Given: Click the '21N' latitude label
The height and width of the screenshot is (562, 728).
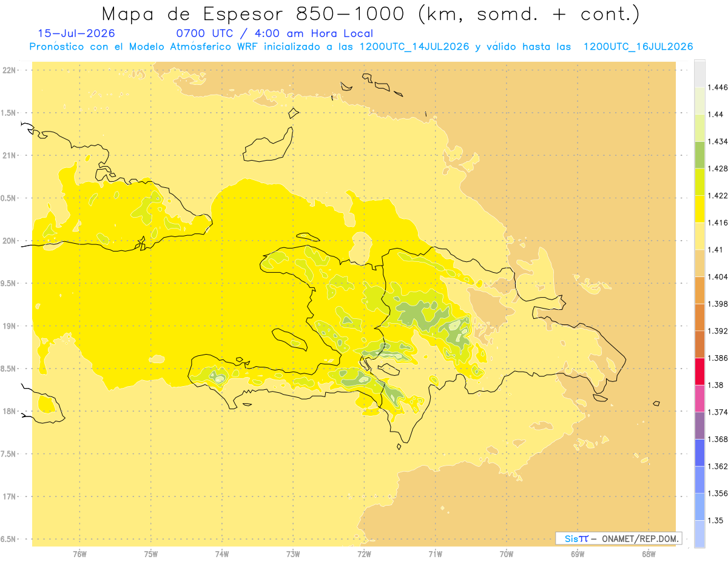Looking at the screenshot, I should [x=9, y=156].
